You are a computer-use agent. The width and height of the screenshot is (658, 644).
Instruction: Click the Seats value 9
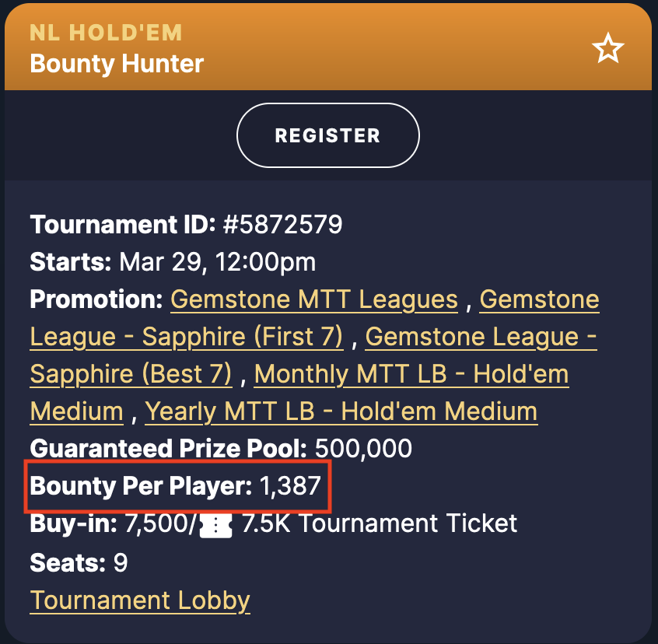coord(121,562)
